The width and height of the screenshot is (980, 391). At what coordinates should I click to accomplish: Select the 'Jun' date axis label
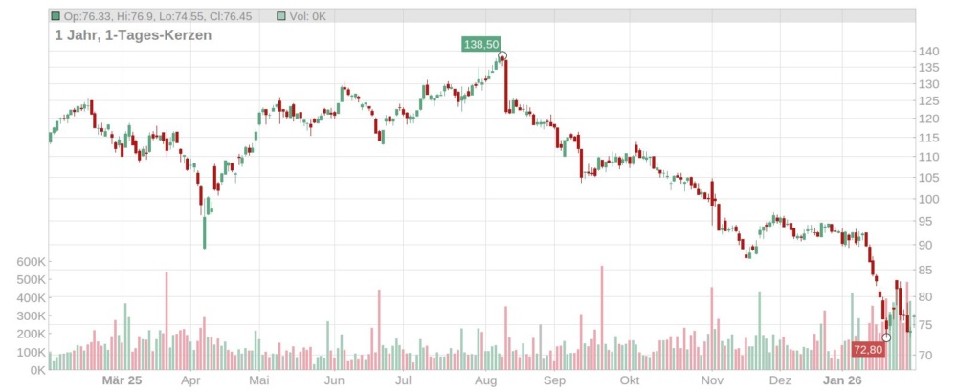pos(333,380)
